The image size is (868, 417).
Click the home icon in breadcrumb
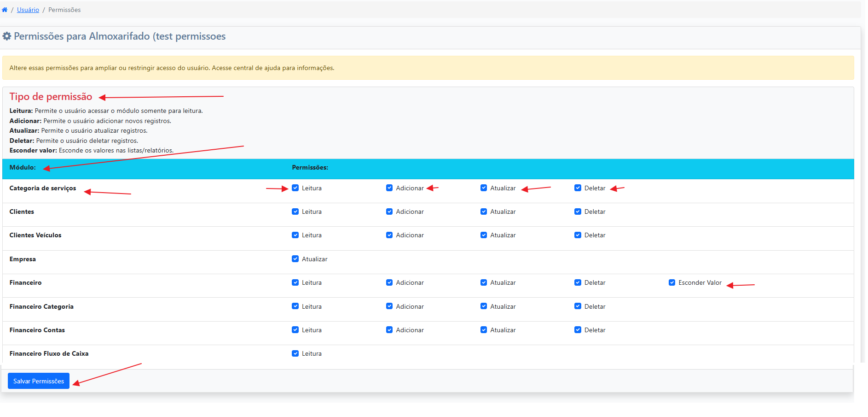click(x=5, y=10)
